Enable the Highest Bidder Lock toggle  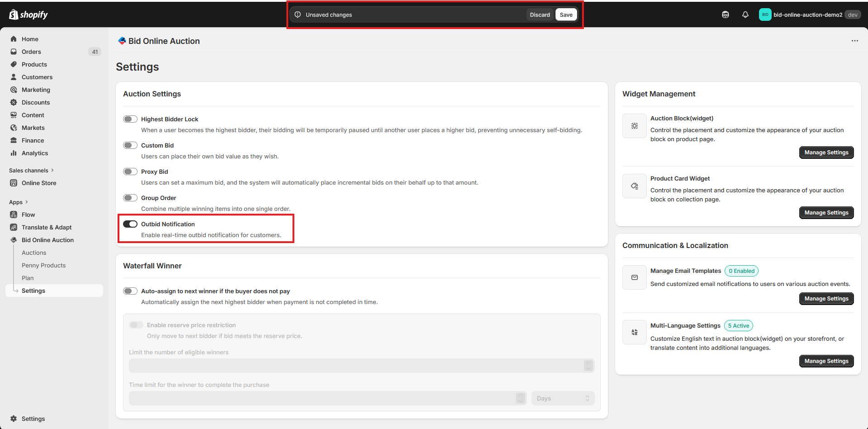130,119
